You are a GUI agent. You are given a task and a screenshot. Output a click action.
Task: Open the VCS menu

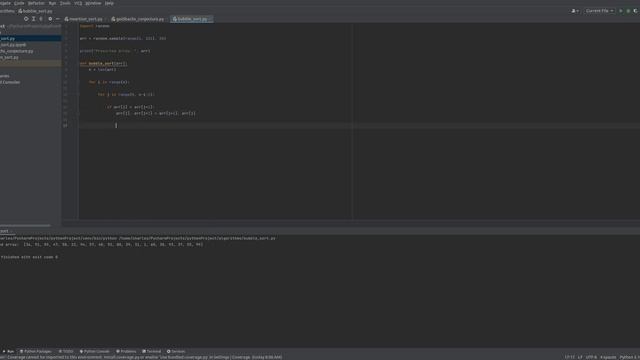point(78,3)
